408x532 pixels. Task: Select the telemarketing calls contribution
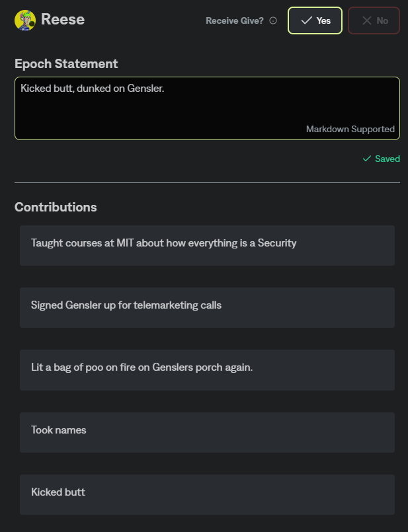(207, 307)
